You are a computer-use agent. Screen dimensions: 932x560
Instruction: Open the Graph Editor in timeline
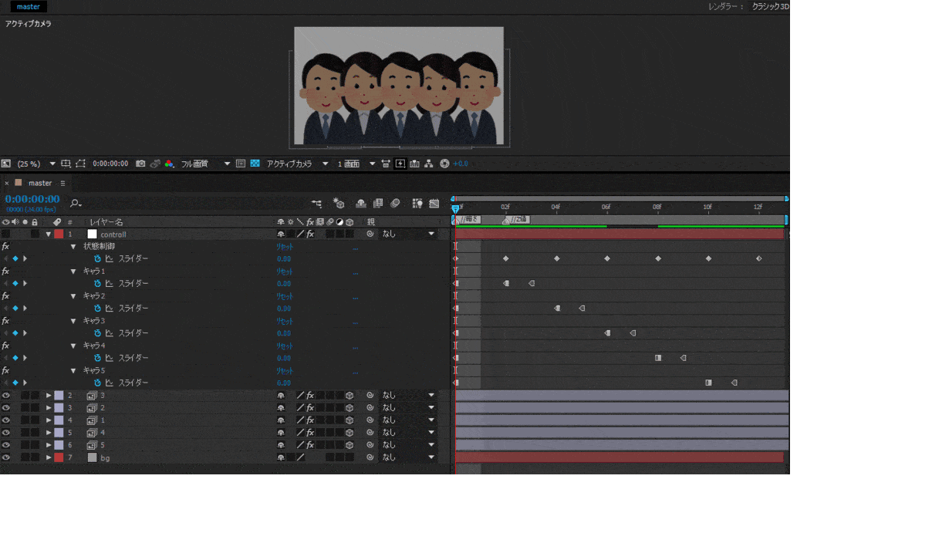tap(434, 204)
